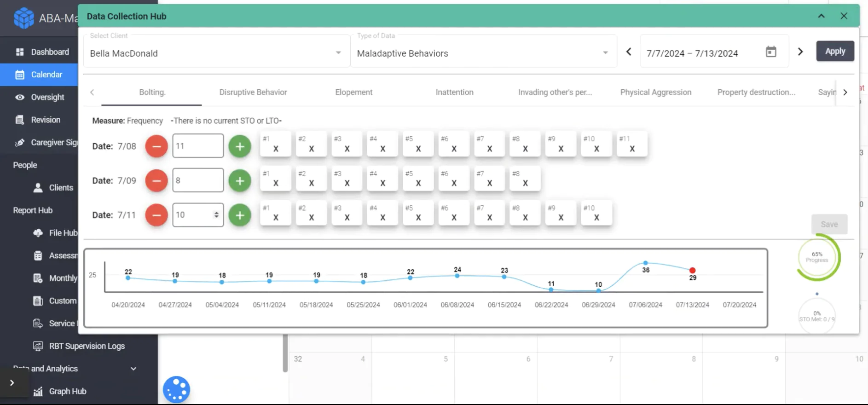Image resolution: width=868 pixels, height=405 pixels.
Task: Open the date range calendar picker
Action: 771,52
